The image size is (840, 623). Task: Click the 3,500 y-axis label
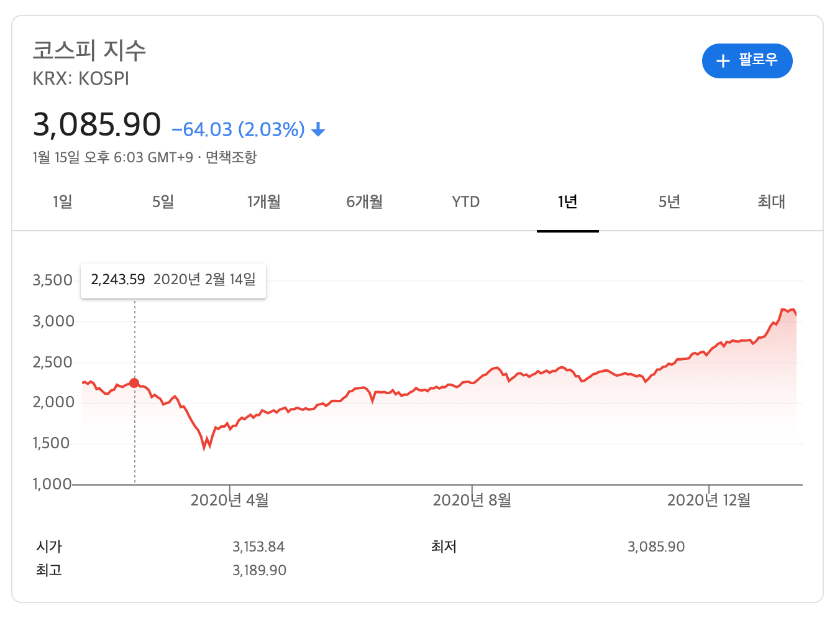(x=53, y=280)
